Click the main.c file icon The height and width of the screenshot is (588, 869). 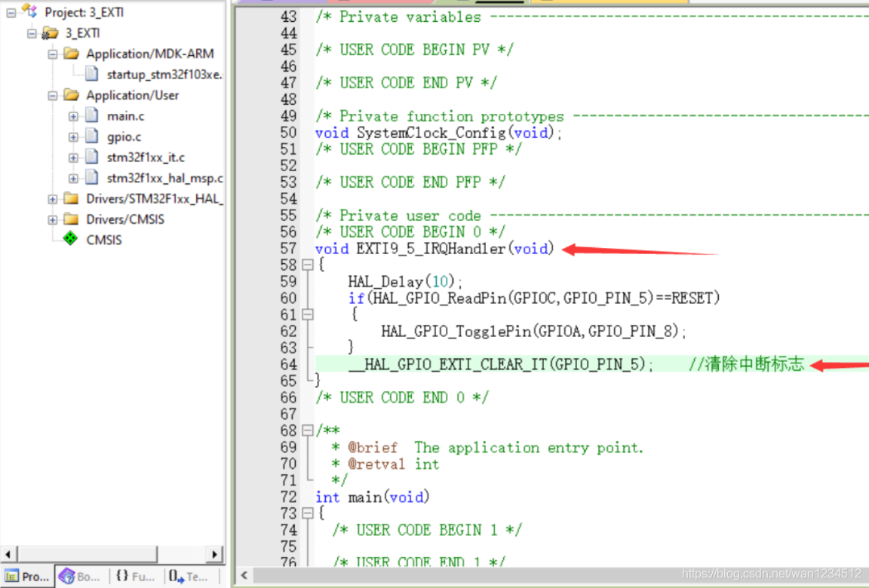[x=91, y=116]
